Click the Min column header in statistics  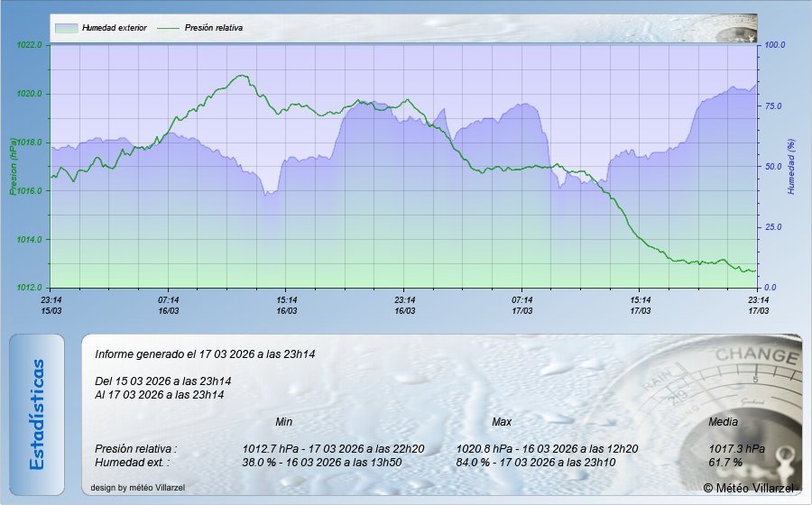[x=283, y=422]
